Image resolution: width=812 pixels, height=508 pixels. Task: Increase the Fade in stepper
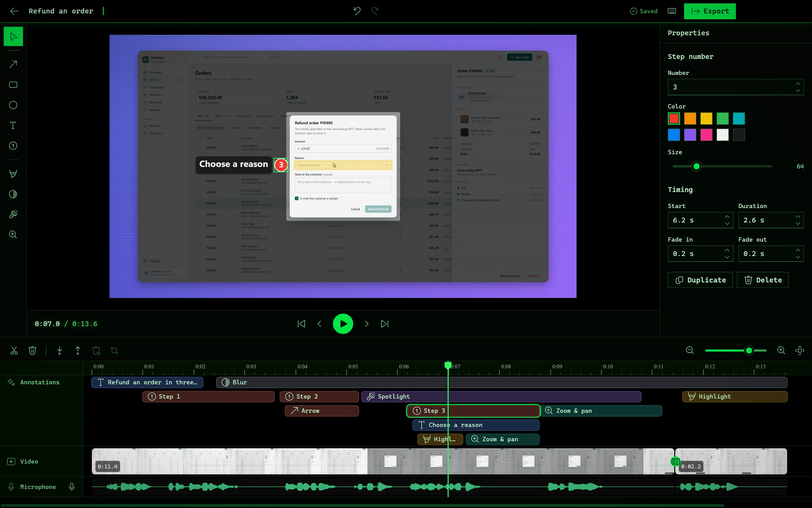click(727, 250)
